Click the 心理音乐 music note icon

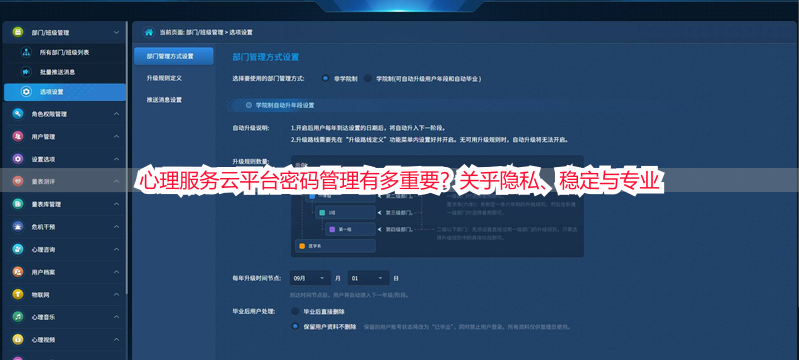click(18, 317)
